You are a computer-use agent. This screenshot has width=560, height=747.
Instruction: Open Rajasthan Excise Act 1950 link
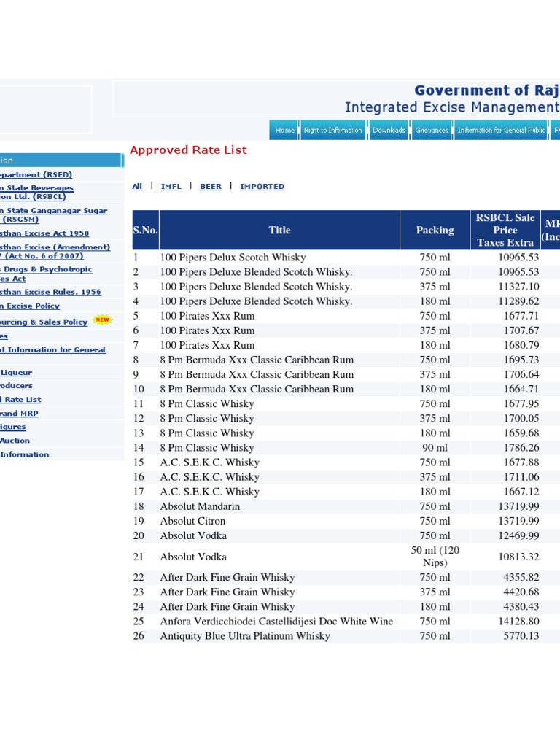pos(44,233)
